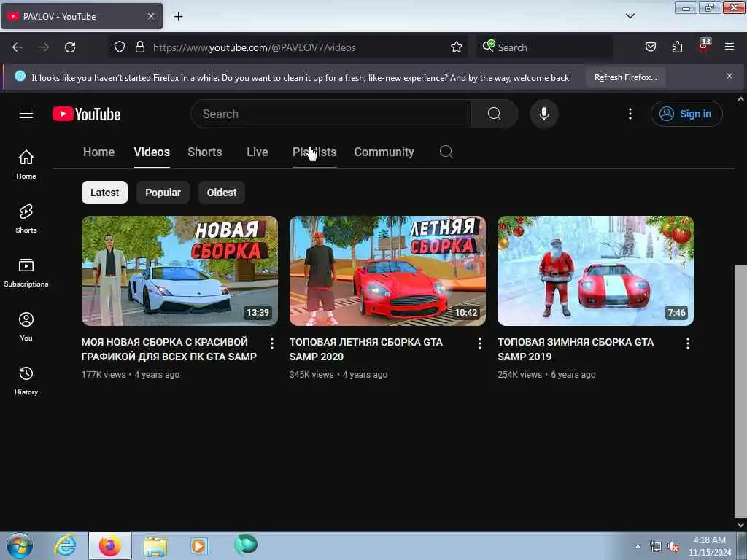Image resolution: width=747 pixels, height=560 pixels.
Task: Go back with Firefox back arrow
Action: pyautogui.click(x=18, y=47)
